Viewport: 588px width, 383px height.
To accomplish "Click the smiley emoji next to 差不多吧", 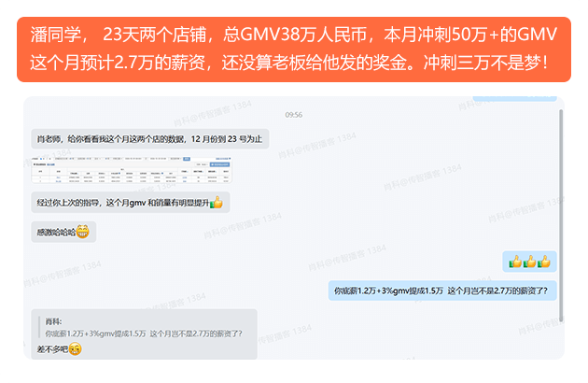I will [75, 349].
